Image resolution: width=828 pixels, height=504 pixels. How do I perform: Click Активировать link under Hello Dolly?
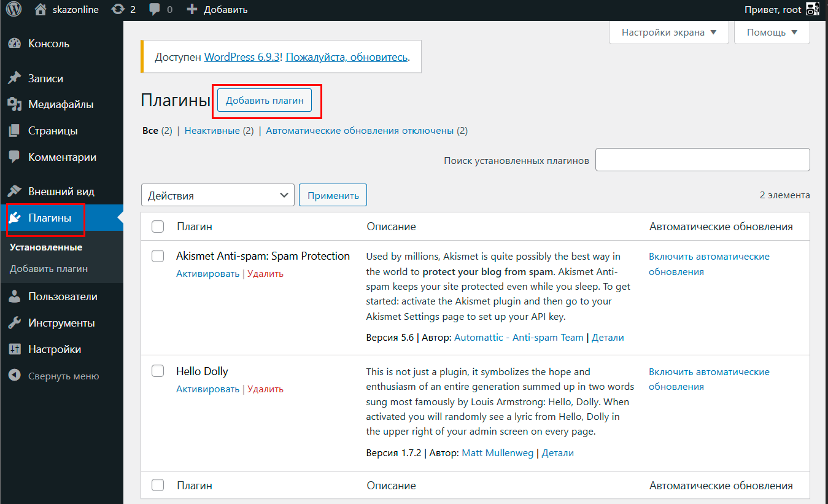pos(207,389)
